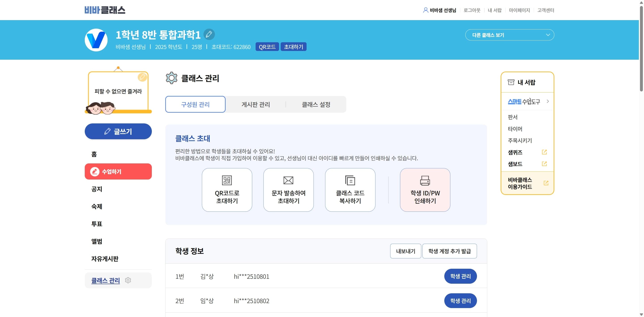Click 문자 발송하여 초대하기 card
The width and height of the screenshot is (644, 317).
[x=288, y=190]
